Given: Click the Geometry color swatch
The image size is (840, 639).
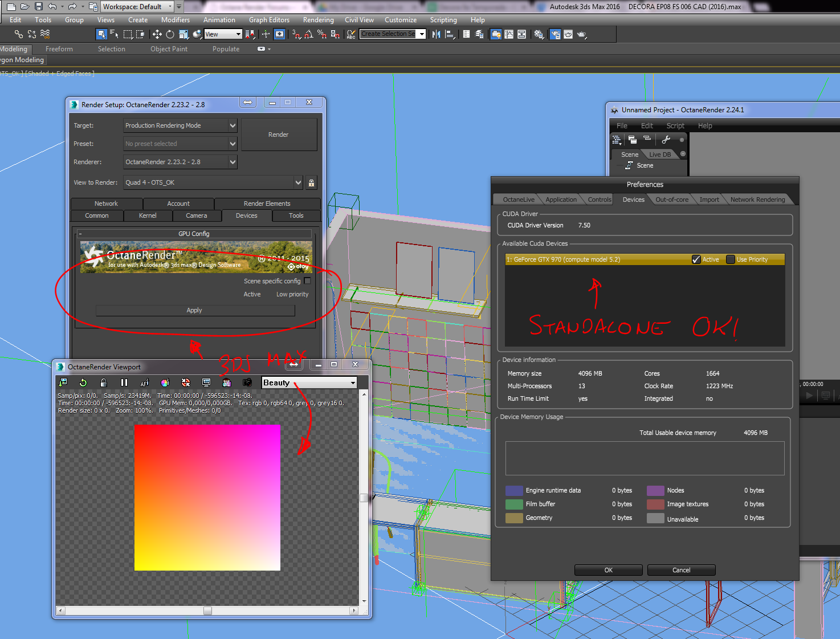Looking at the screenshot, I should tap(514, 518).
